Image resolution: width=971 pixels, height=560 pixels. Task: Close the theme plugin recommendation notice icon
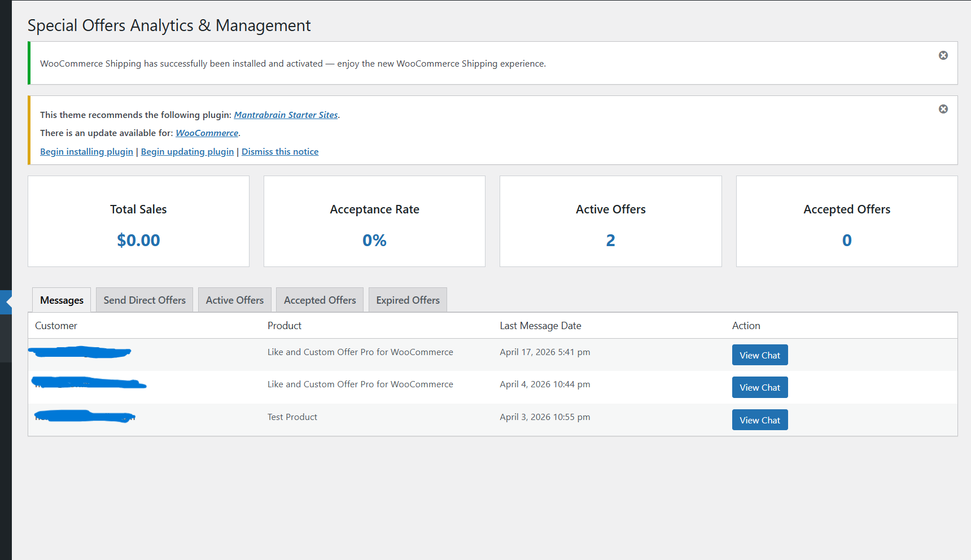(x=943, y=109)
